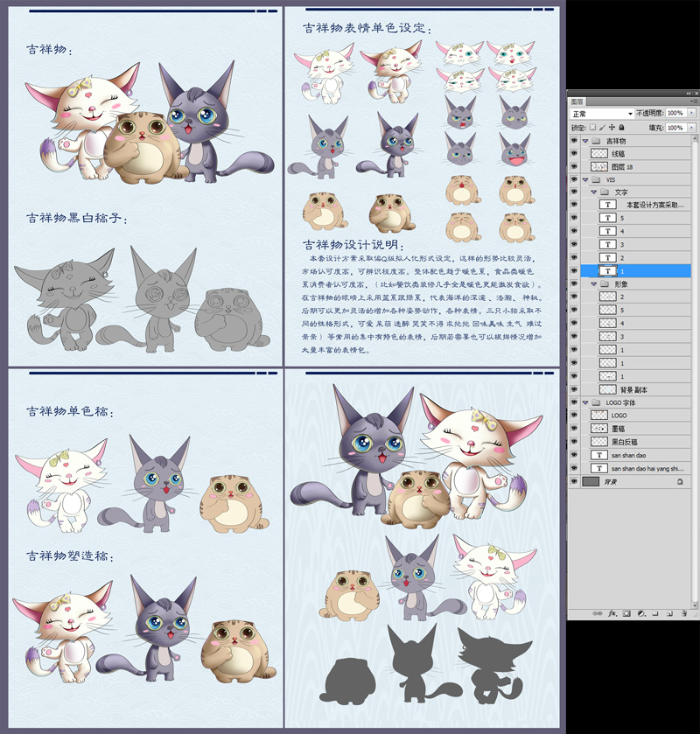This screenshot has width=700, height=734.
Task: Open the opacity slider arrow
Action: coord(691,113)
